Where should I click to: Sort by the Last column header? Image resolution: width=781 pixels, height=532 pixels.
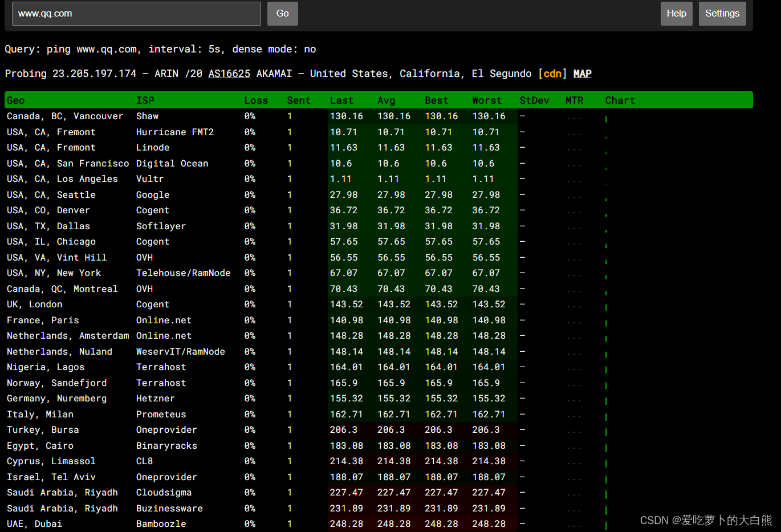pyautogui.click(x=341, y=100)
